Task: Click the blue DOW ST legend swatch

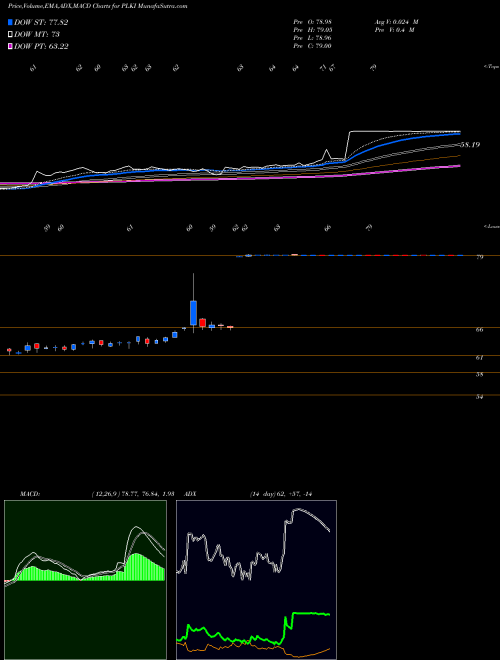Action: (x=10, y=22)
